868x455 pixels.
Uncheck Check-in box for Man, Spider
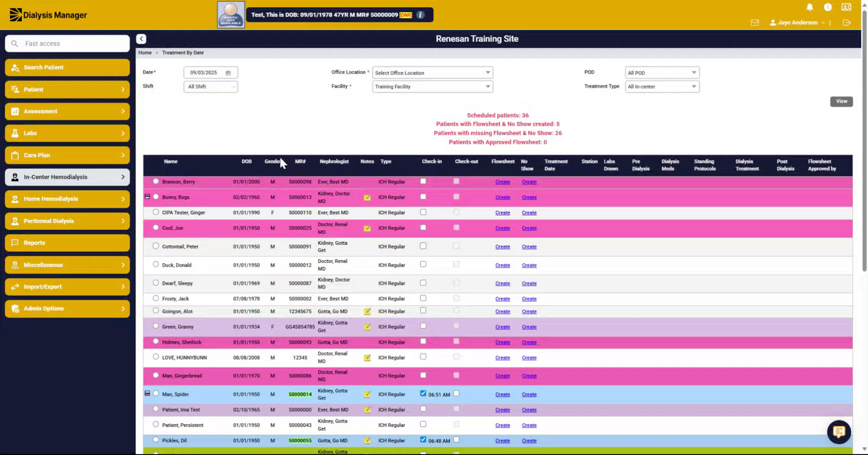pyautogui.click(x=423, y=393)
